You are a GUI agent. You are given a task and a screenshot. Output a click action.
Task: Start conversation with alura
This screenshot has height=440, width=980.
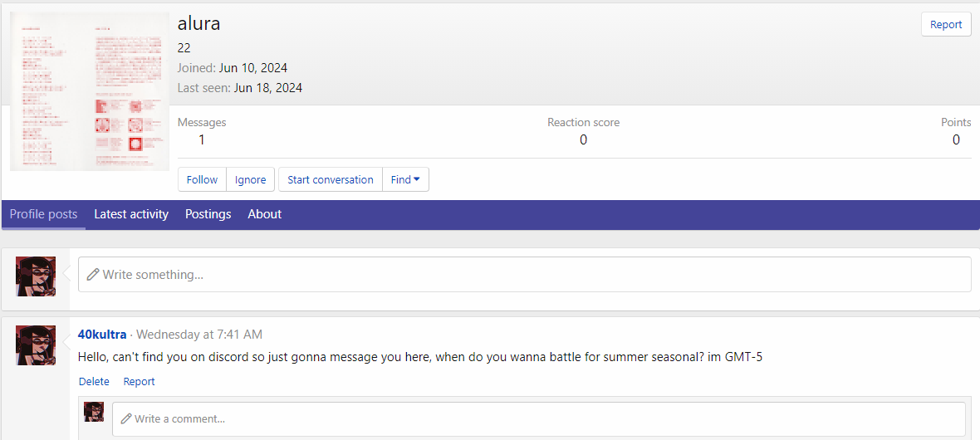coord(330,179)
